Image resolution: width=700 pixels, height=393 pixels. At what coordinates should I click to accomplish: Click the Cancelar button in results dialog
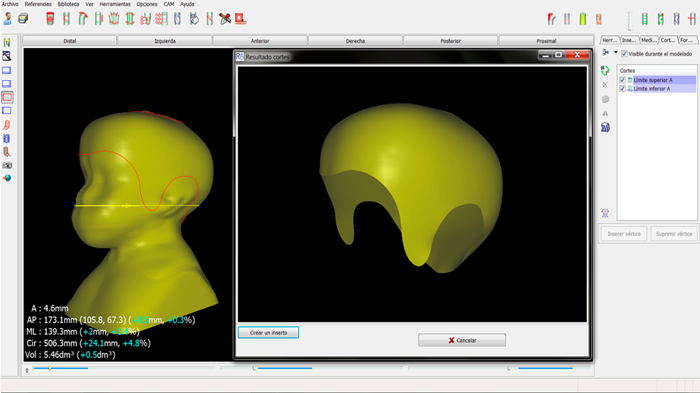click(462, 340)
